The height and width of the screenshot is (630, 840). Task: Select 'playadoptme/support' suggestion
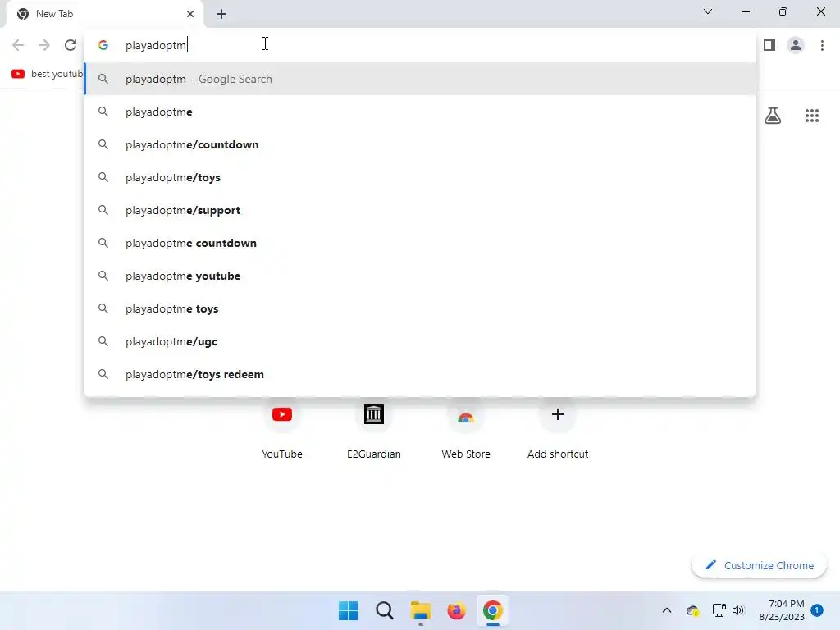click(x=420, y=210)
